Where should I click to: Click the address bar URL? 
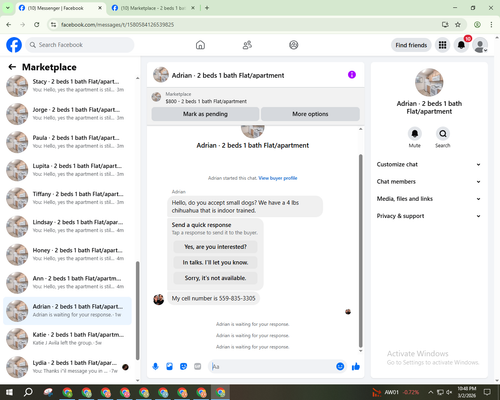pyautogui.click(x=117, y=25)
